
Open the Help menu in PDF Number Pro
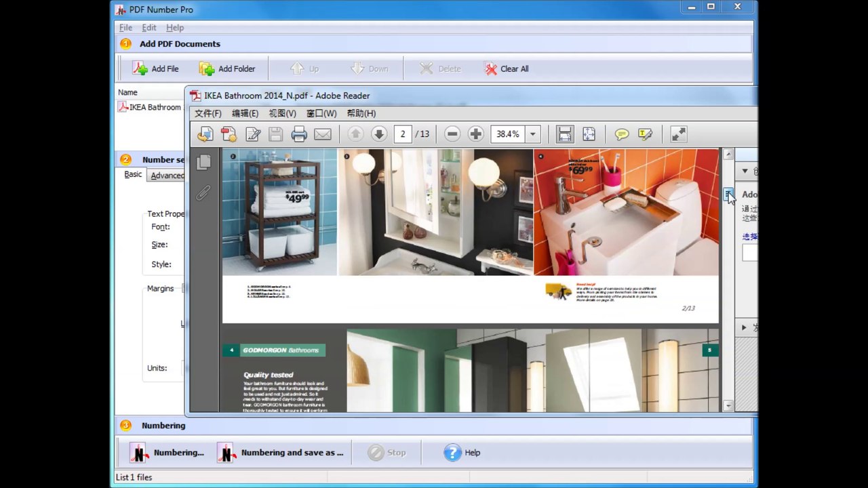point(175,28)
